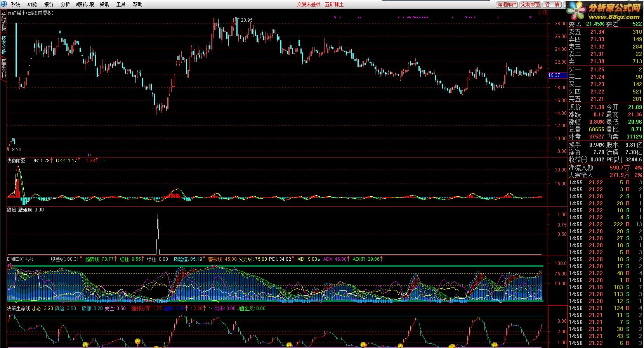
Task: Click the 28.95 high price label
Action: point(246,20)
